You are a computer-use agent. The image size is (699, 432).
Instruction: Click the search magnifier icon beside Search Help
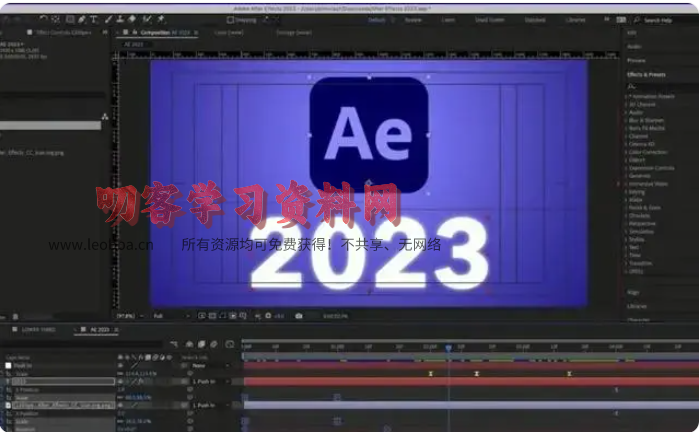[x=637, y=20]
